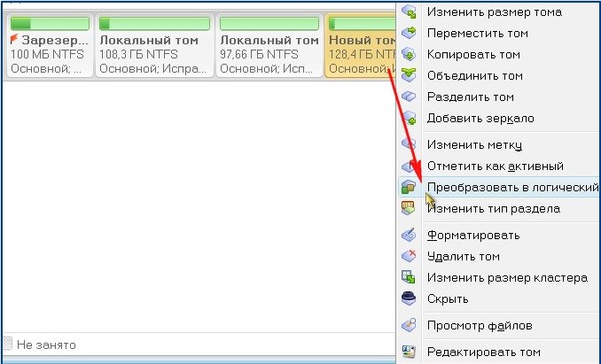Click the Hide volume icon
Viewport: 601px width, 364px height.
click(409, 298)
